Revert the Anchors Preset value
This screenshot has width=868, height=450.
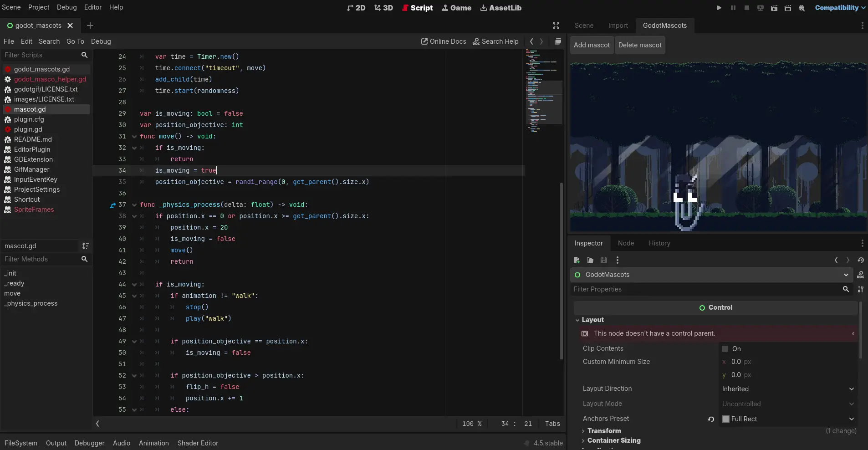[x=711, y=419]
